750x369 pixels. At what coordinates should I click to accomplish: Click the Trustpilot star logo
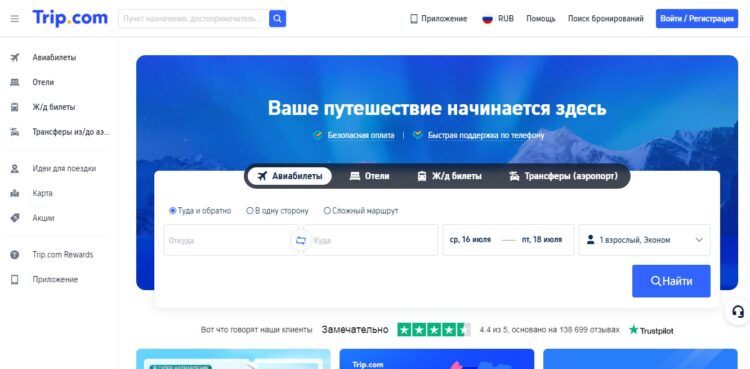(634, 329)
